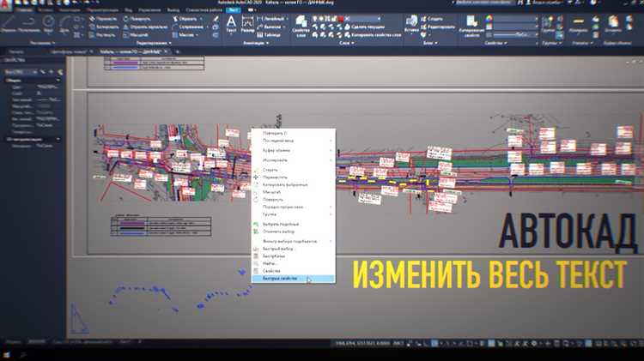644x361 pixels.
Task: Open Группа submenu in context menu
Action: click(x=294, y=214)
